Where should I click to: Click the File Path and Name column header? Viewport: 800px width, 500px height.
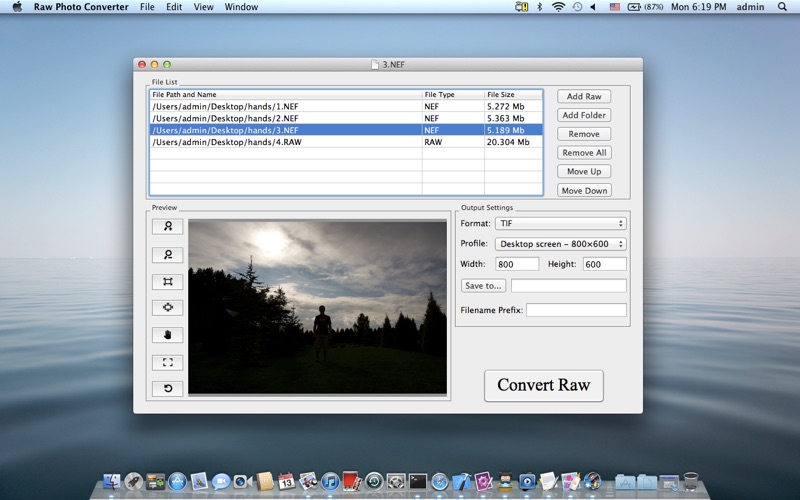click(286, 94)
